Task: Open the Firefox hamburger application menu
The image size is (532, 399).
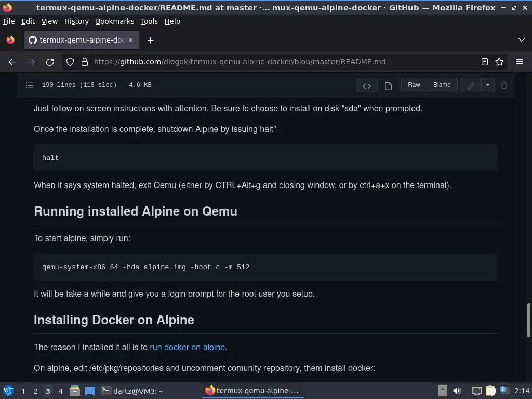Action: pyautogui.click(x=520, y=62)
